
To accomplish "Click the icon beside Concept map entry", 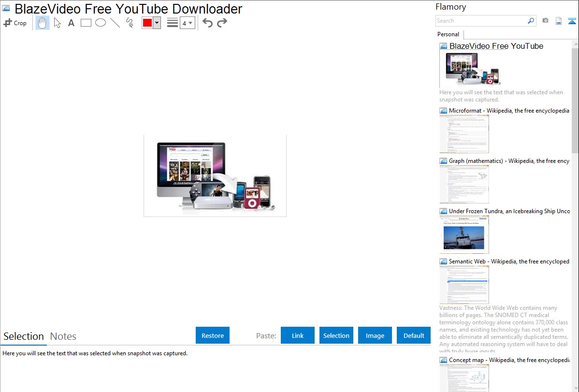I will (443, 360).
